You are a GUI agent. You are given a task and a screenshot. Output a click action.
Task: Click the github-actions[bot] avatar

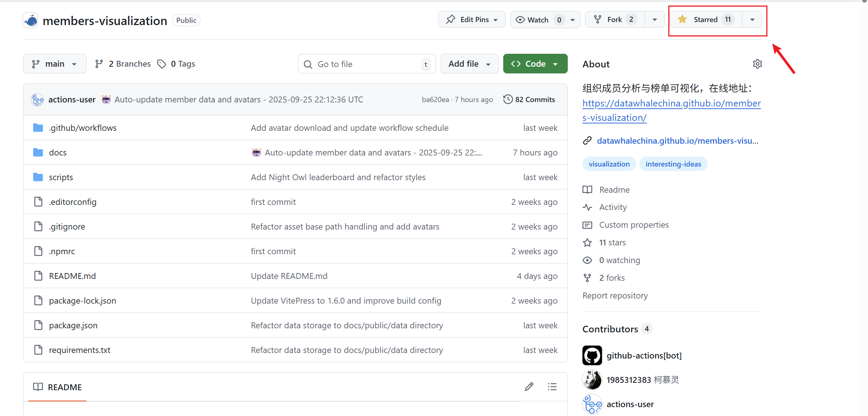click(592, 355)
